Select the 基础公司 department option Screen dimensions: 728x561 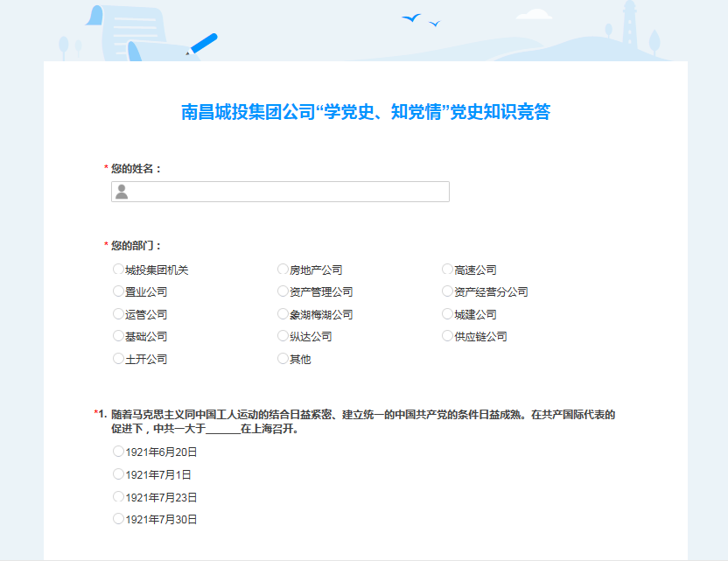(116, 336)
